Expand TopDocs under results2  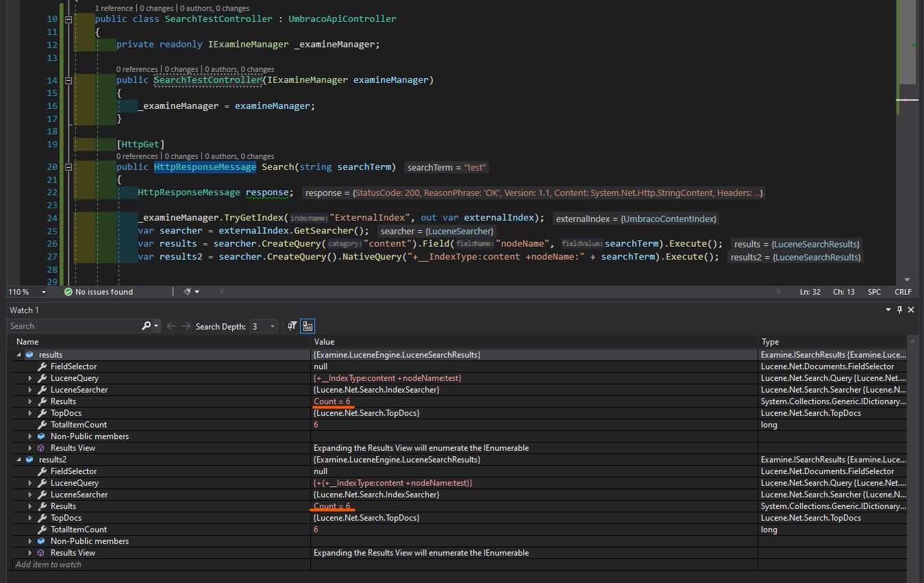pyautogui.click(x=30, y=518)
